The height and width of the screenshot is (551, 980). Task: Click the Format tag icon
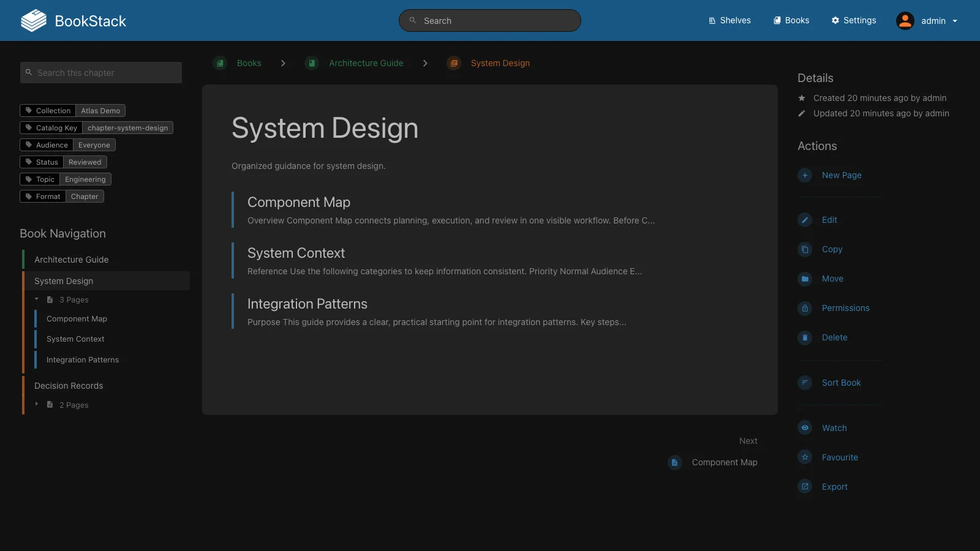[x=28, y=197]
